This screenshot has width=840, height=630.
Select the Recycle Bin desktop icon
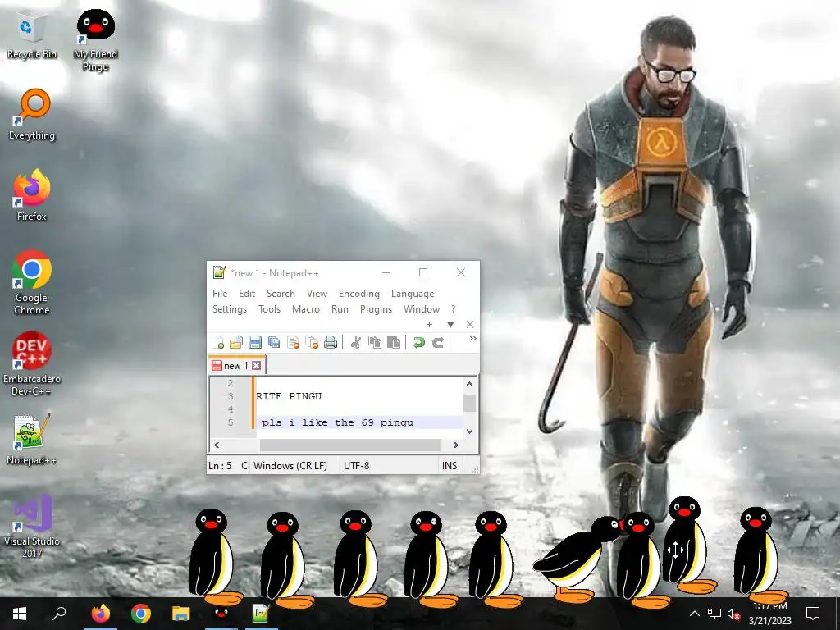tap(32, 36)
